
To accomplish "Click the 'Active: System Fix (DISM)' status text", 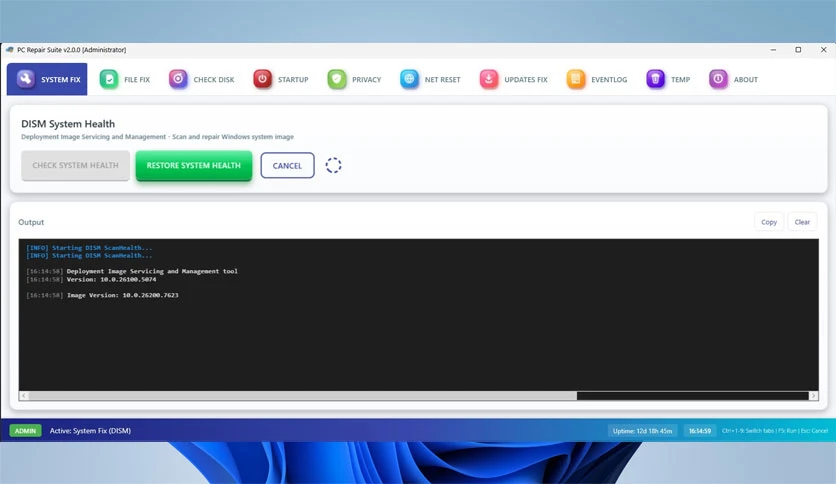I will click(x=90, y=431).
